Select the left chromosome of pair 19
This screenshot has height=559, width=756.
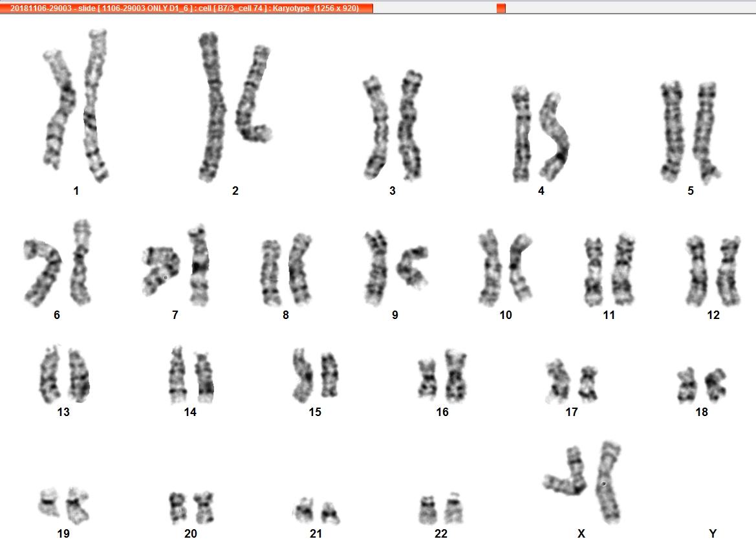[49, 502]
